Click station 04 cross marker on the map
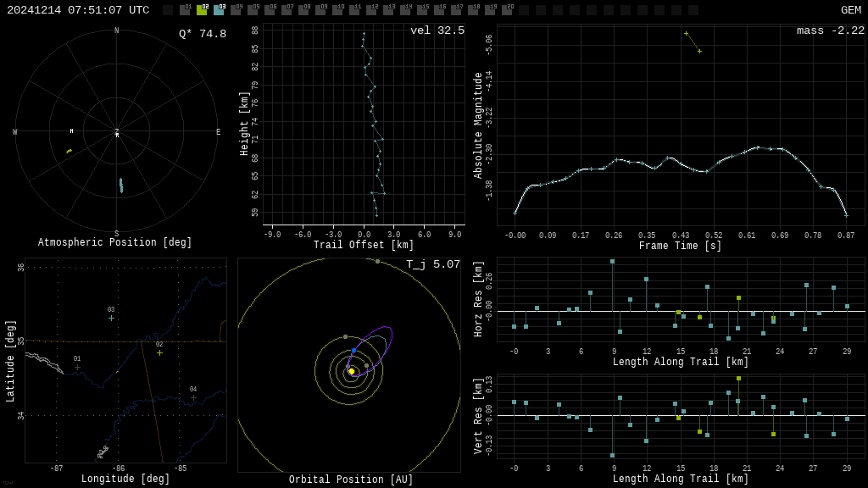Screen dimensions: 868x488 tap(193, 397)
